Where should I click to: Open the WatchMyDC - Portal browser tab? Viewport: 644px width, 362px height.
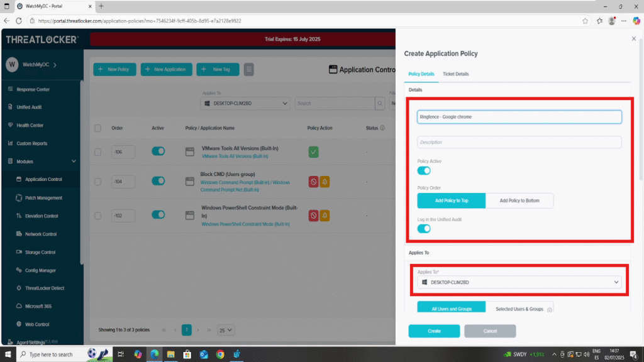point(54,6)
